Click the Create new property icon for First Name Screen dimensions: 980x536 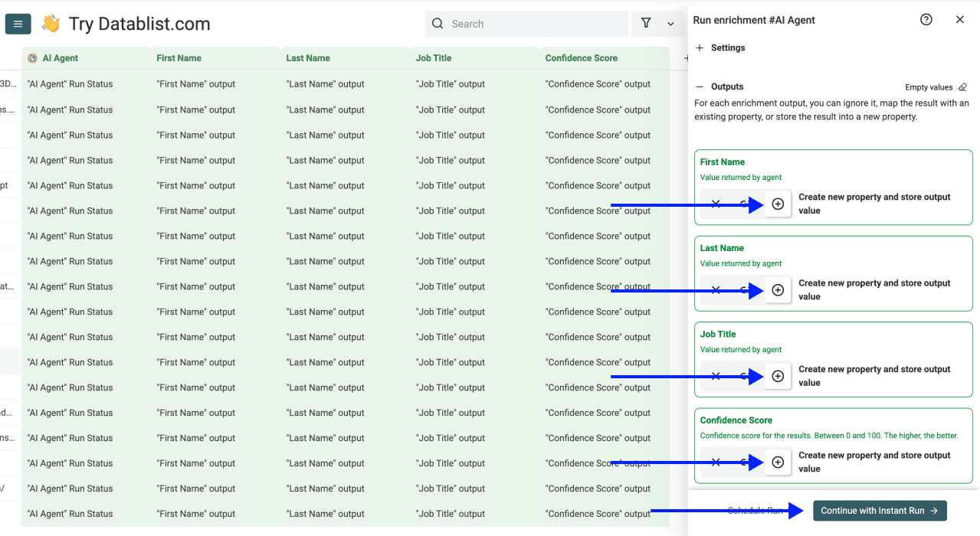pyautogui.click(x=778, y=203)
